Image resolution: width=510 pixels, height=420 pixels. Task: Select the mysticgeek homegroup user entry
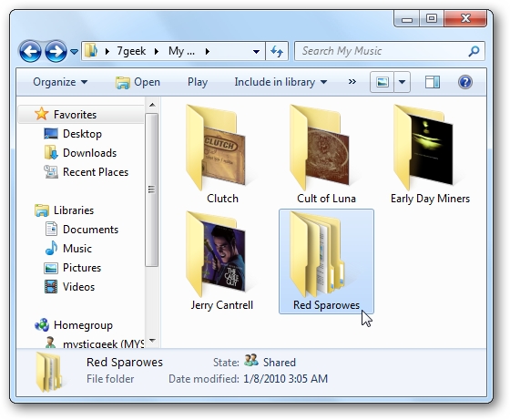(x=95, y=343)
